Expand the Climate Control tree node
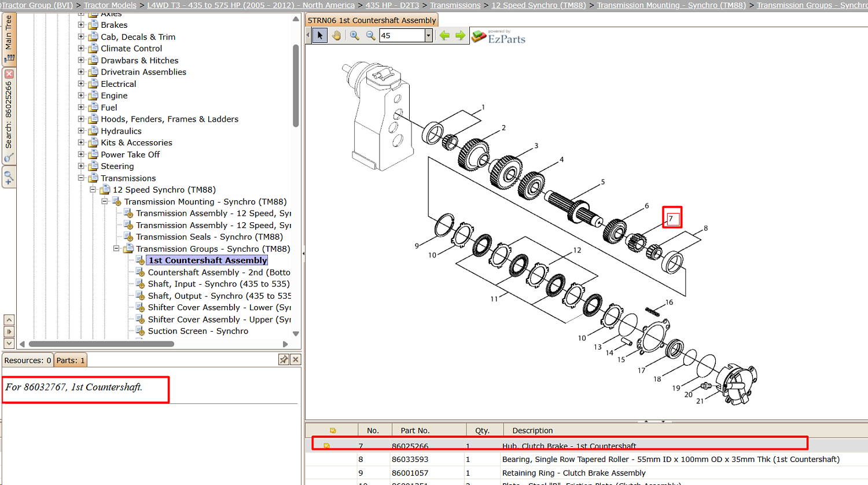Screen dimensions: 868x485 click(x=81, y=48)
